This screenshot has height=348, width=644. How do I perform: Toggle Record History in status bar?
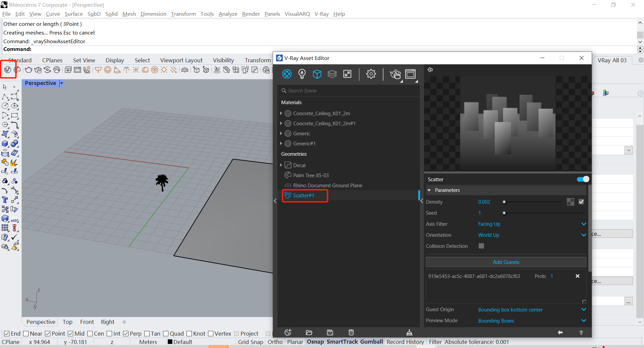[x=405, y=342]
